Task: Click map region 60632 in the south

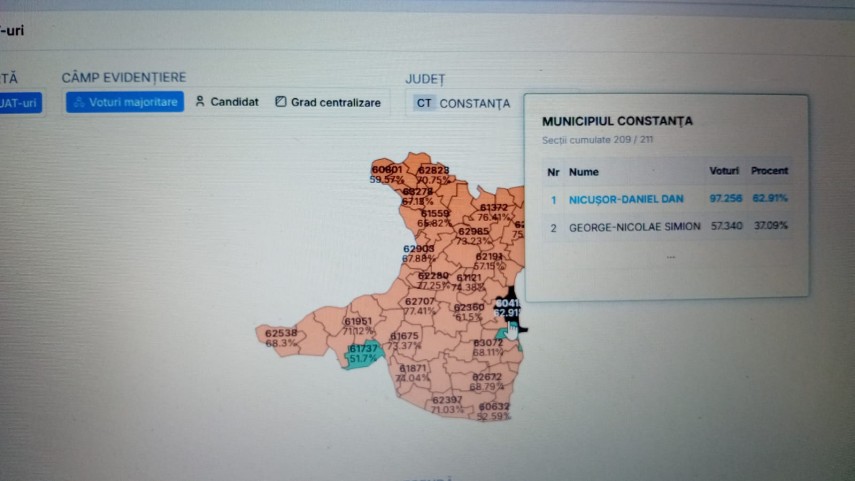Action: coord(494,409)
